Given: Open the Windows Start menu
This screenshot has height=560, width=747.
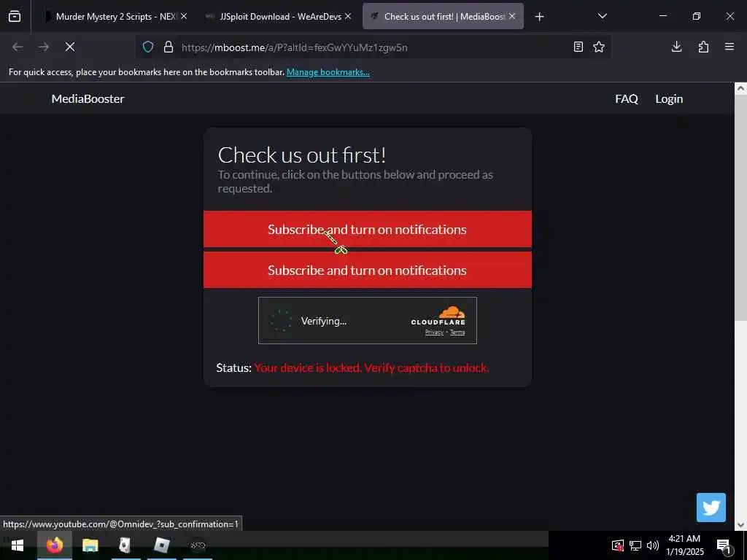Looking at the screenshot, I should 18,545.
